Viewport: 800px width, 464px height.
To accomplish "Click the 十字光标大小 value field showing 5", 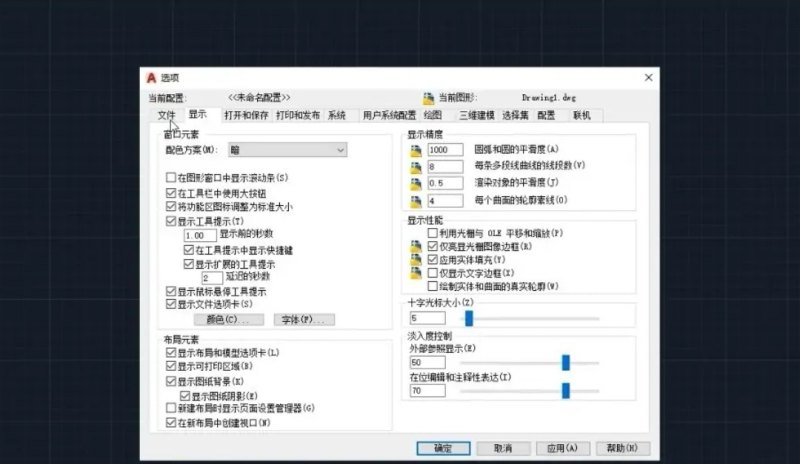I will point(428,318).
